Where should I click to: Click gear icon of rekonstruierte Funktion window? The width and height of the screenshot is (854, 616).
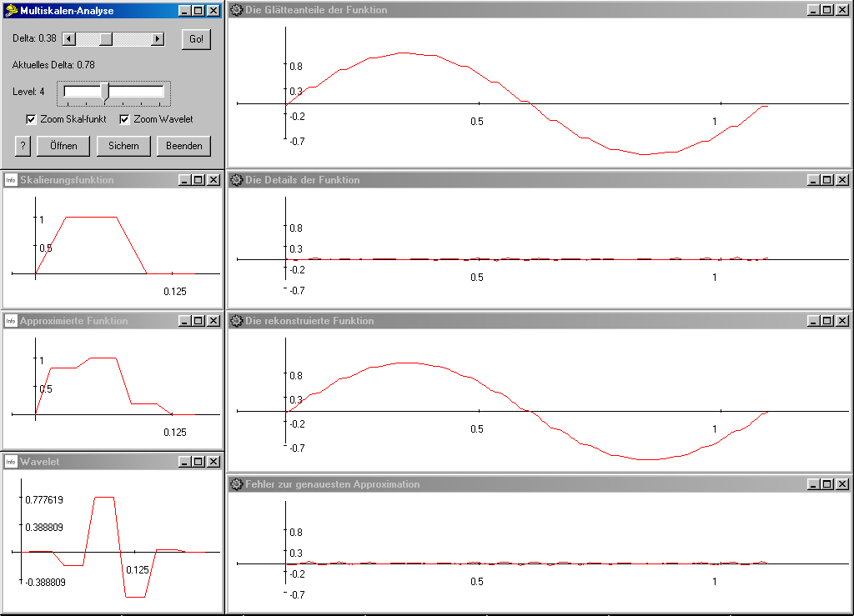pyautogui.click(x=236, y=321)
